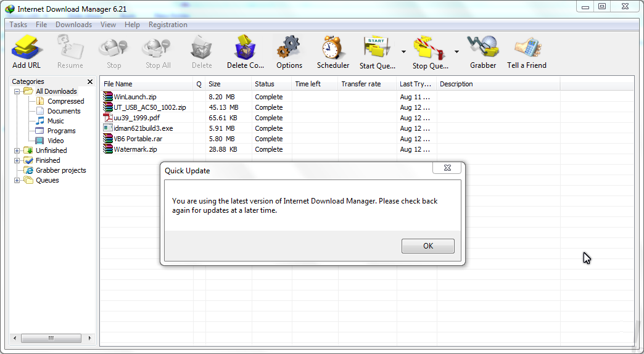This screenshot has height=354, width=644.
Task: Select Grabber projects in the tree
Action: 61,170
